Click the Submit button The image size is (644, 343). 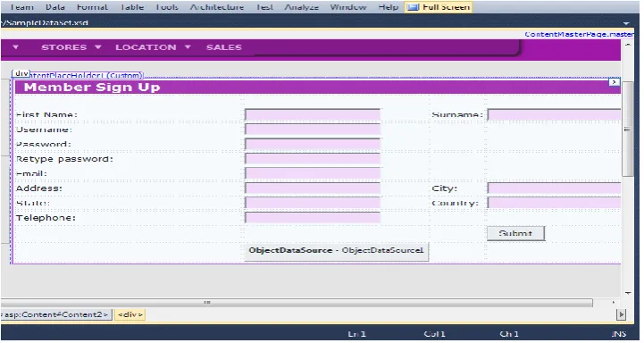tap(516, 233)
